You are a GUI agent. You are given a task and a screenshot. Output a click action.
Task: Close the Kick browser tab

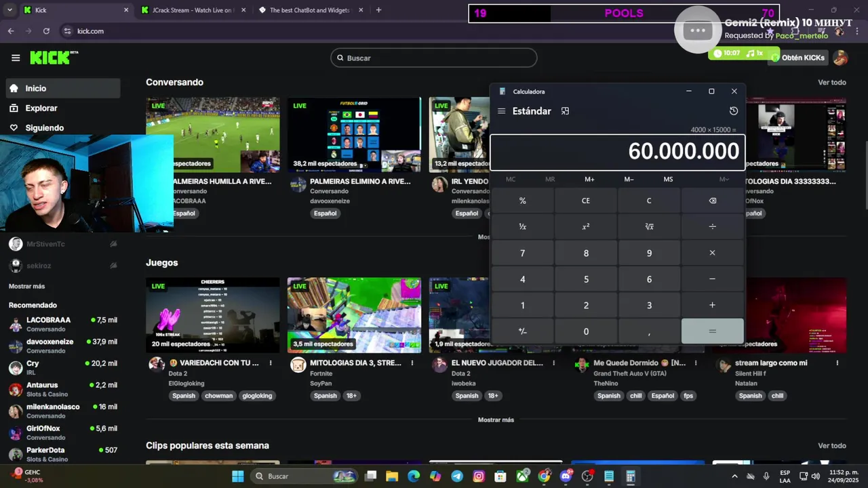tap(126, 10)
